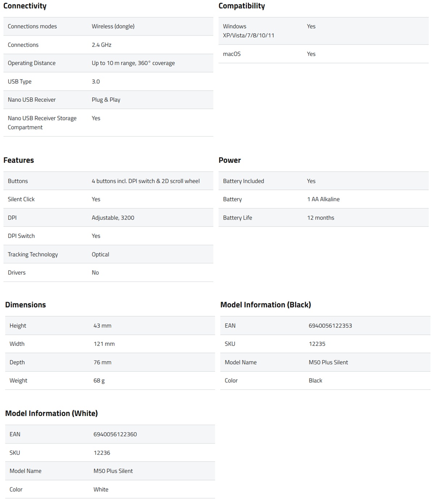Click the Tracking Technology row label

tap(33, 254)
